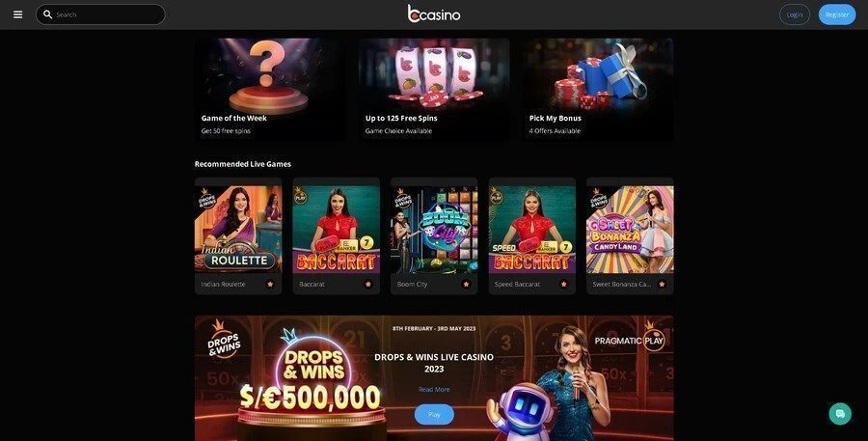Click the Drops & Wins badge on banner
Image resolution: width=868 pixels, height=441 pixels.
click(x=224, y=340)
